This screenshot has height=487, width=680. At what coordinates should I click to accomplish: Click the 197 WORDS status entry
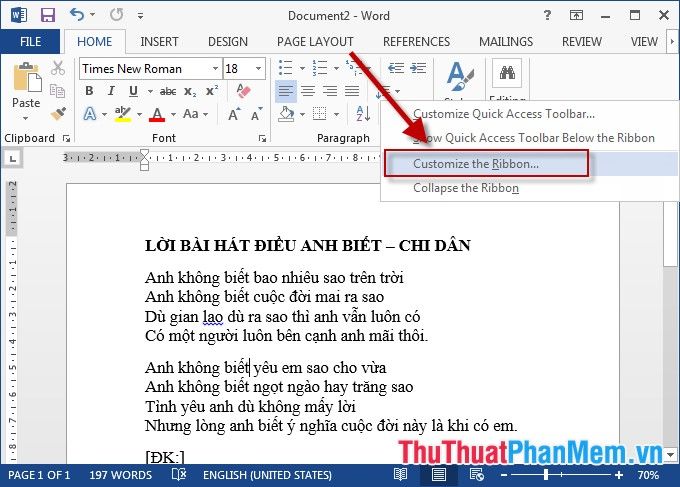[x=121, y=475]
